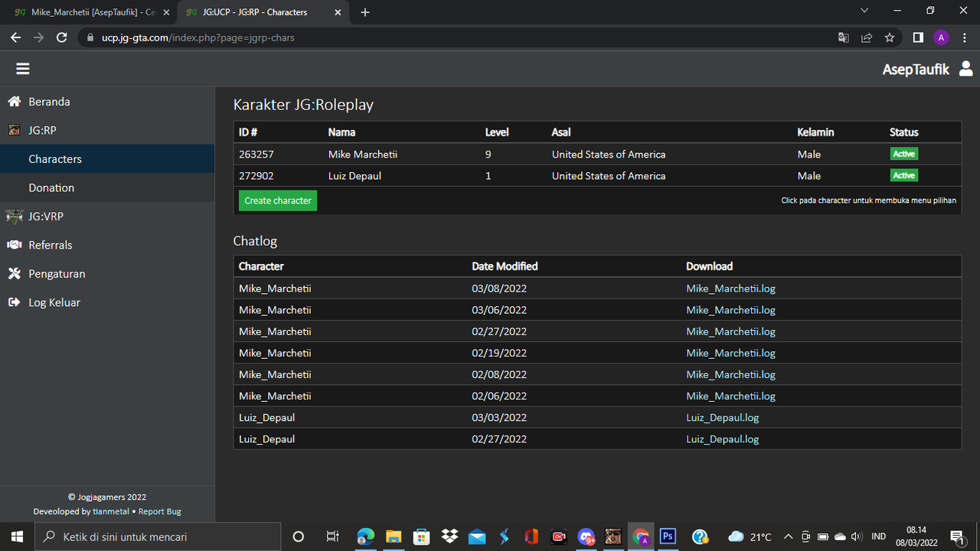Open Mike Marchetii character row
The height and width of the screenshot is (551, 980).
click(597, 155)
